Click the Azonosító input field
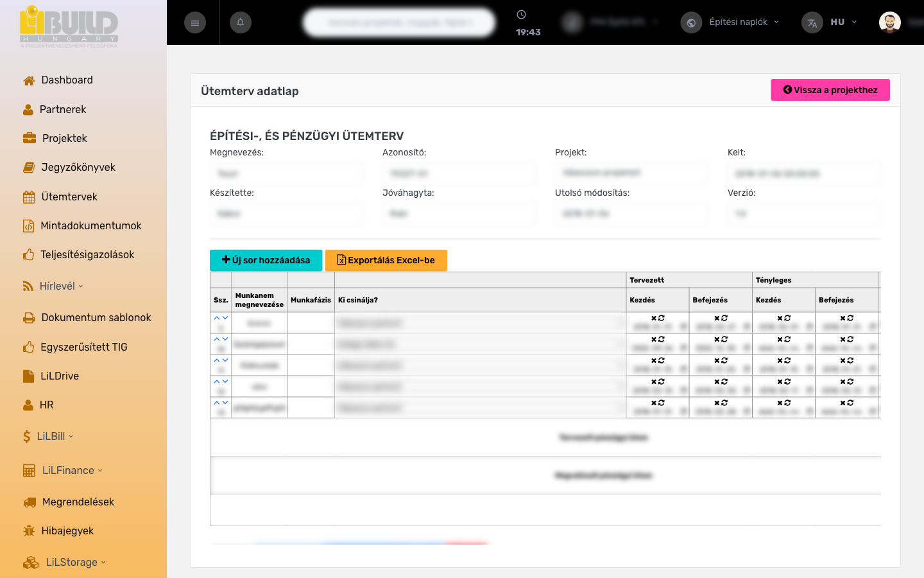 pyautogui.click(x=459, y=173)
